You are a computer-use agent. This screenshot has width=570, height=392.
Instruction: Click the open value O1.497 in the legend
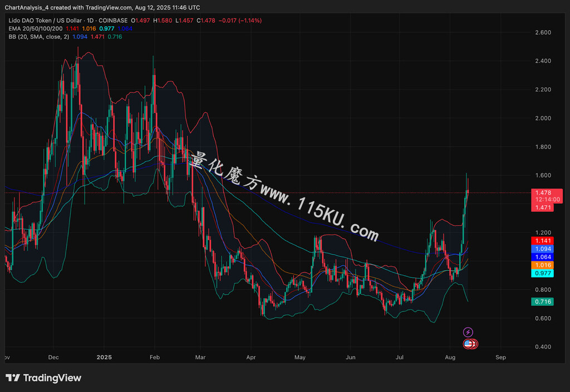click(x=140, y=21)
